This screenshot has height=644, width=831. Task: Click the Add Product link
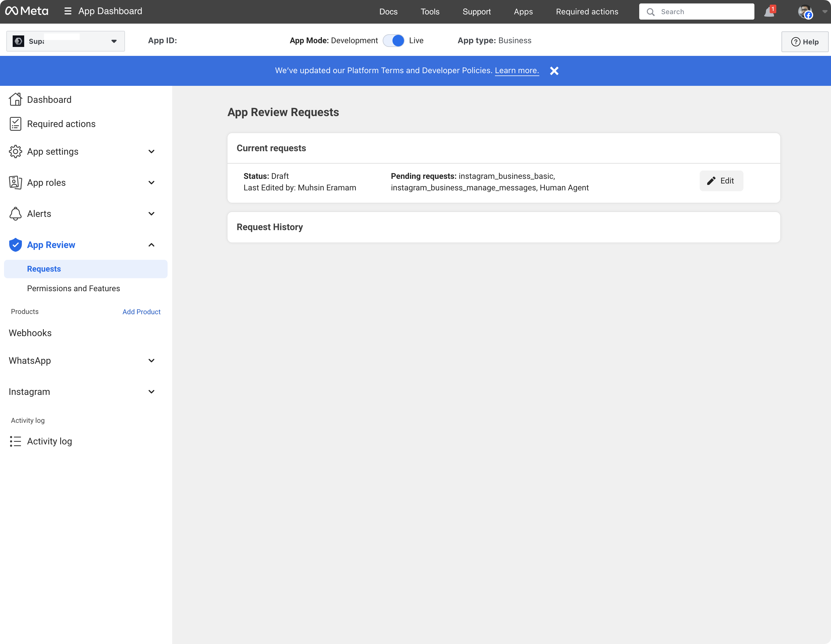pyautogui.click(x=141, y=312)
